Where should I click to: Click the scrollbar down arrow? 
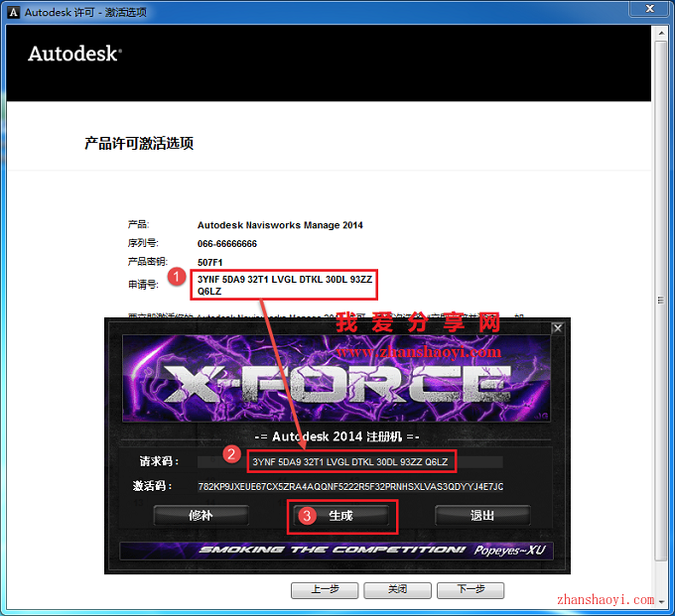tap(661, 602)
